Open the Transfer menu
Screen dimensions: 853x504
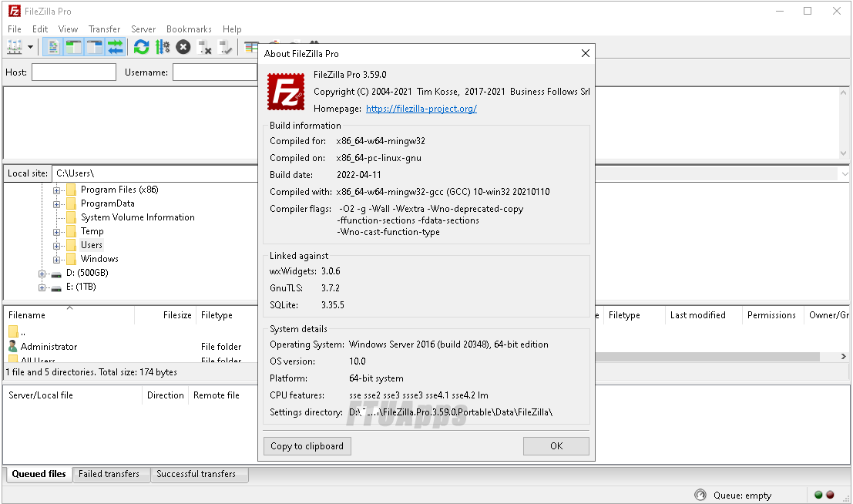105,29
